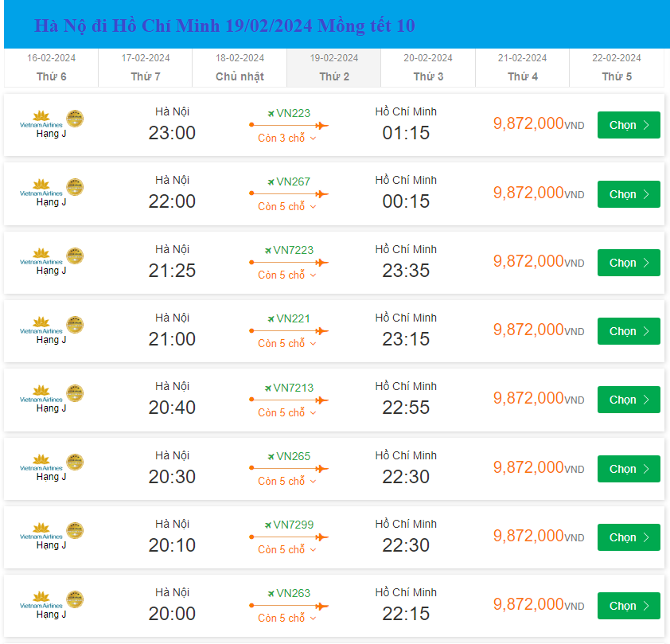Click the 9,872,000 VND price of VN7213
Viewport: 670px width, 644px height.
(538, 398)
